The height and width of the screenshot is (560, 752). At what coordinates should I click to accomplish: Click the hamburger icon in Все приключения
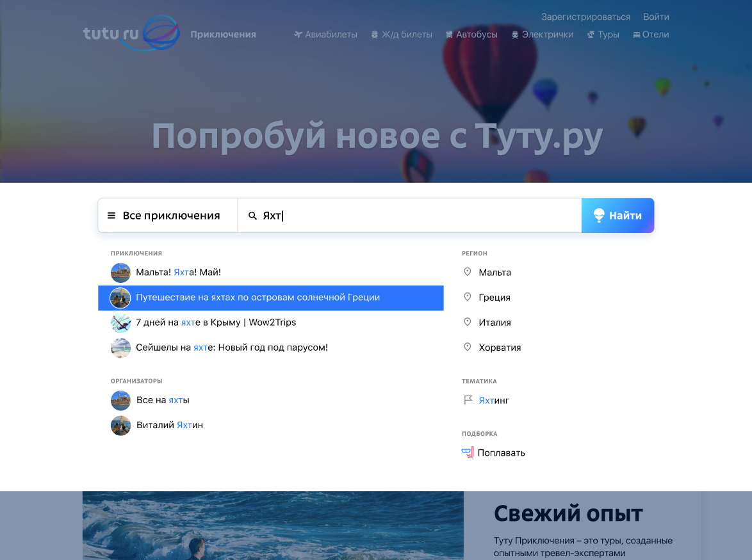click(111, 215)
